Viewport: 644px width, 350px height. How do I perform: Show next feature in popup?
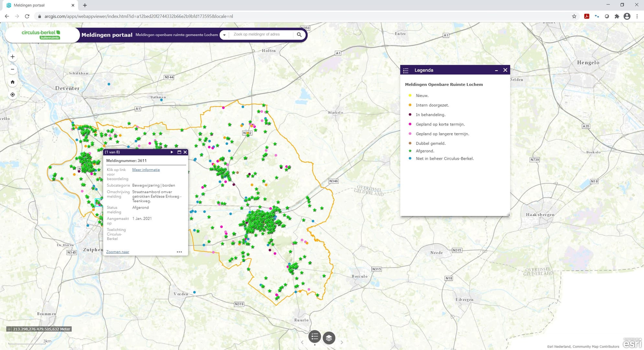coord(172,152)
